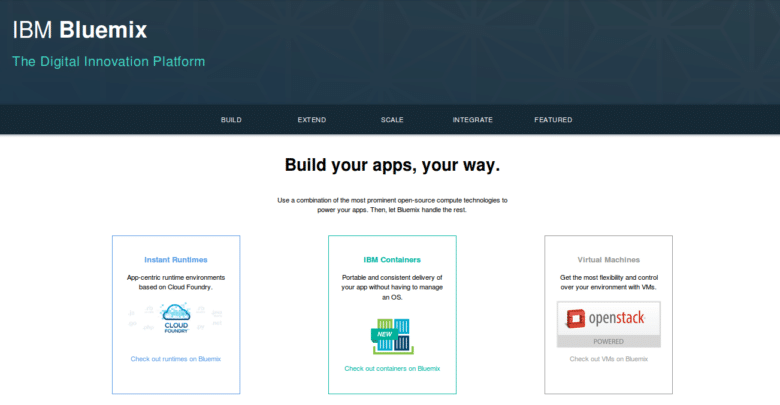Select the FEATURED navigation tab
Viewport: 780px width, 405px height.
click(553, 120)
